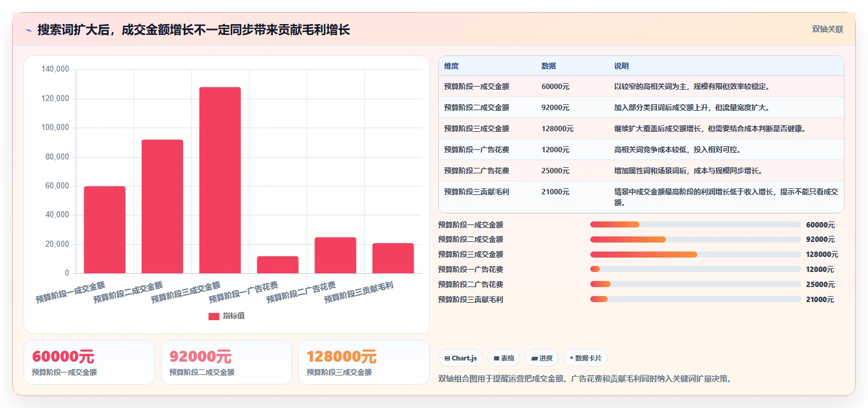Screen dimensions: 868x408
Task: Click the 128000元 progress bar for 预算阶段三成交金额
Action: 695,255
